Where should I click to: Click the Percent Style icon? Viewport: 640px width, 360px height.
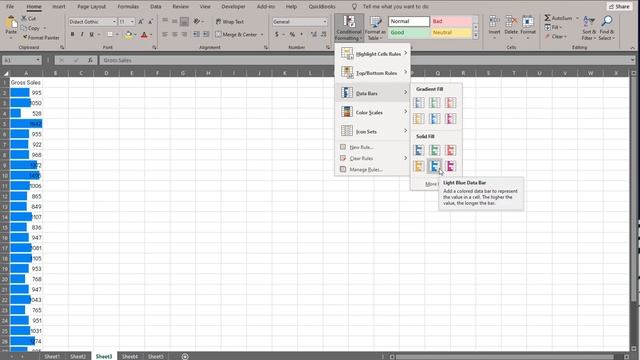(292, 35)
